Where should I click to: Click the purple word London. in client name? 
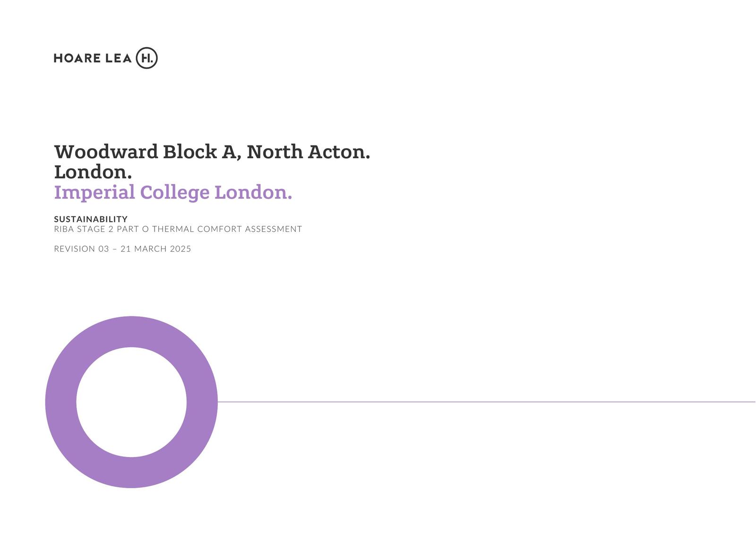tap(253, 193)
